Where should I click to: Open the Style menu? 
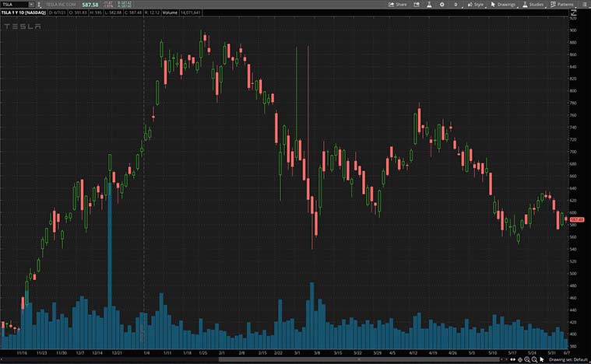(476, 5)
